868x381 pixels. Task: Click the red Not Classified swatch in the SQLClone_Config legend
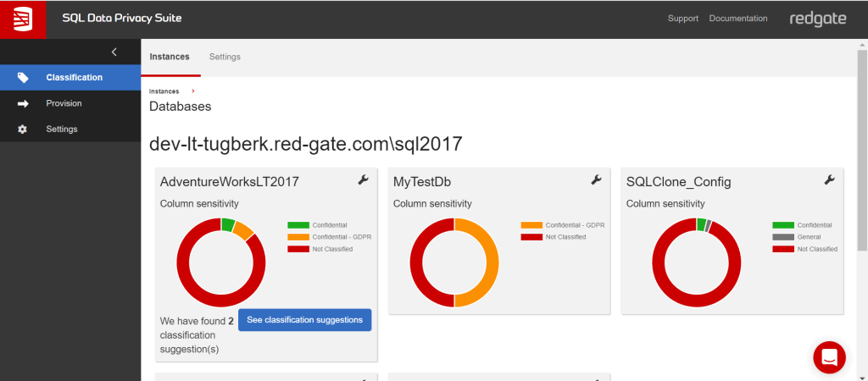coord(783,250)
